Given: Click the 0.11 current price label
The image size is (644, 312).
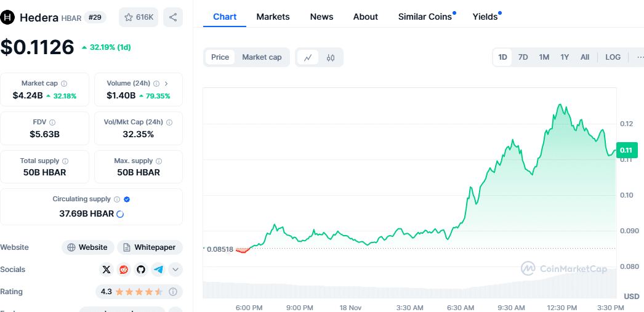Looking at the screenshot, I should (x=627, y=150).
